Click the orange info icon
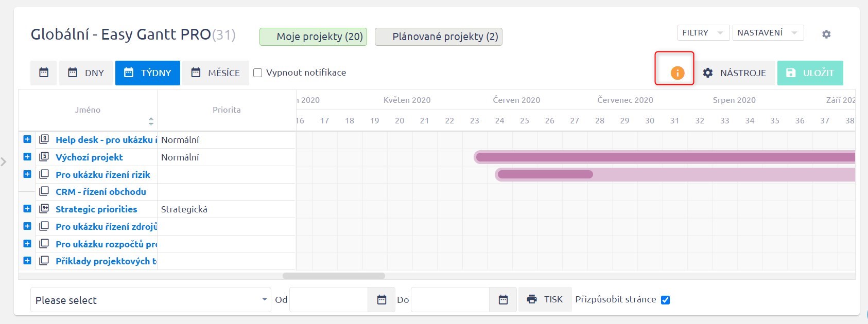The height and width of the screenshot is (324, 868). click(x=677, y=73)
